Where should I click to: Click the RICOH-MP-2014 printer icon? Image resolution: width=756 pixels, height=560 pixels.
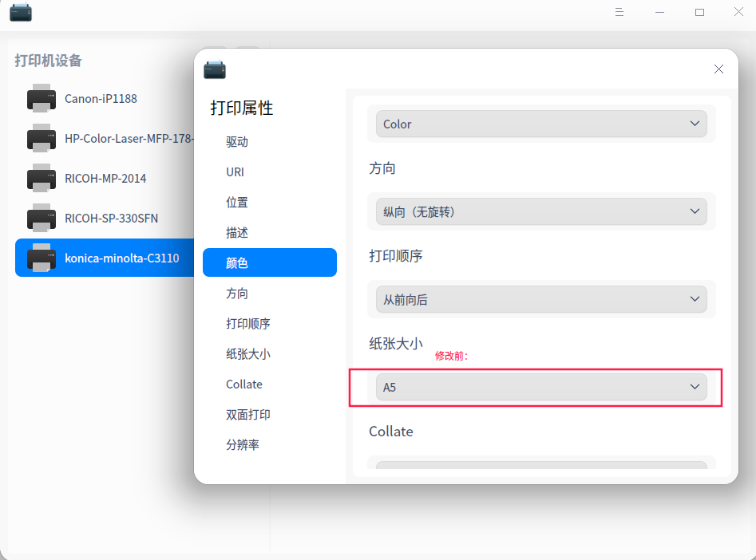click(x=42, y=179)
